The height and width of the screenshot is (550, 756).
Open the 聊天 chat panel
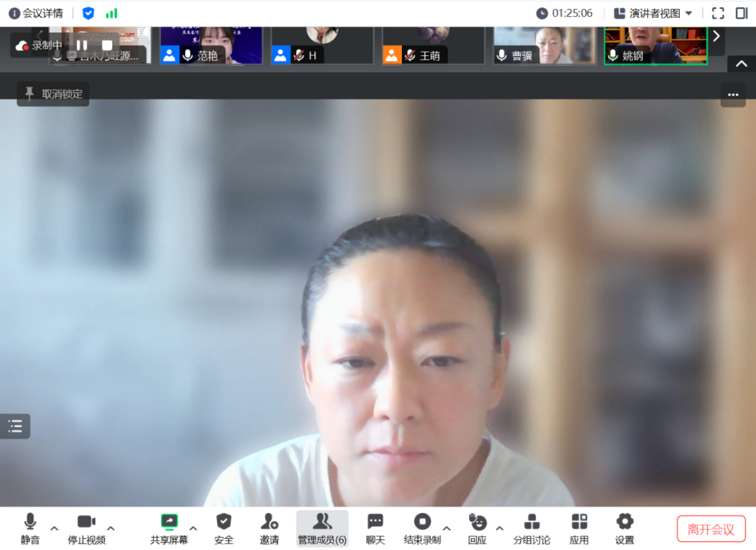tap(375, 528)
